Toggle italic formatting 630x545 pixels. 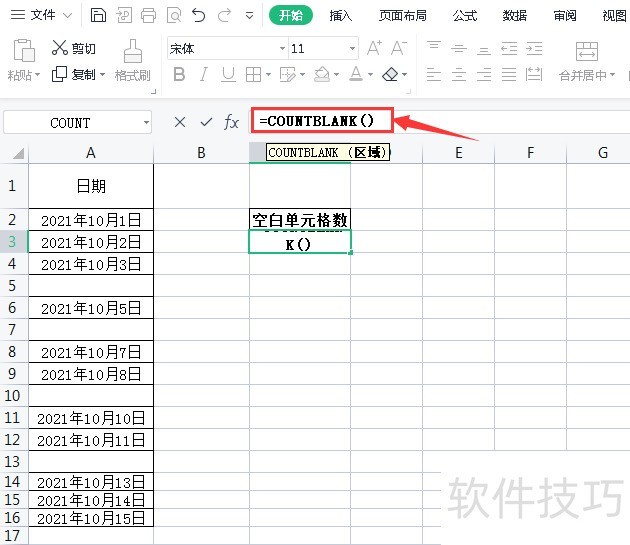tap(204, 74)
